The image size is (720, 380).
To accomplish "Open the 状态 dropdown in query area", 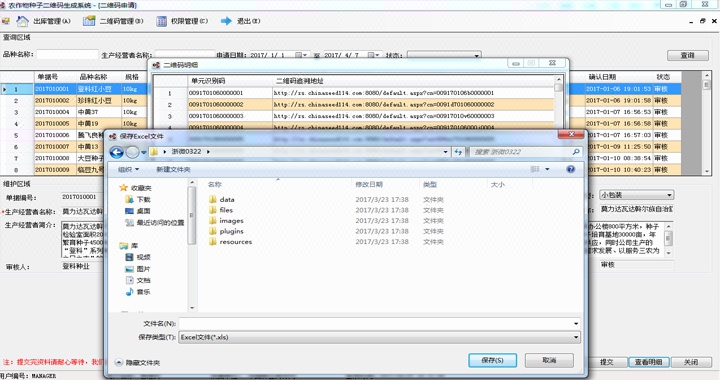I will 477,55.
